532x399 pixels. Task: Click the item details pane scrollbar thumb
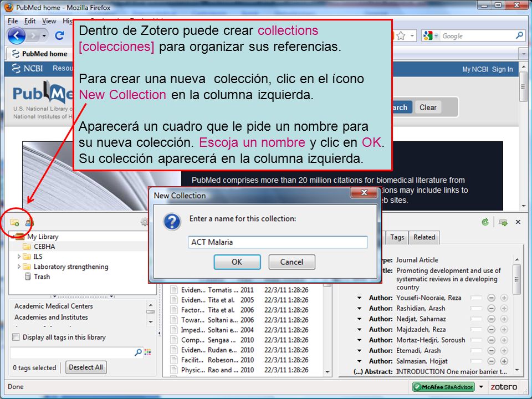pos(516,279)
